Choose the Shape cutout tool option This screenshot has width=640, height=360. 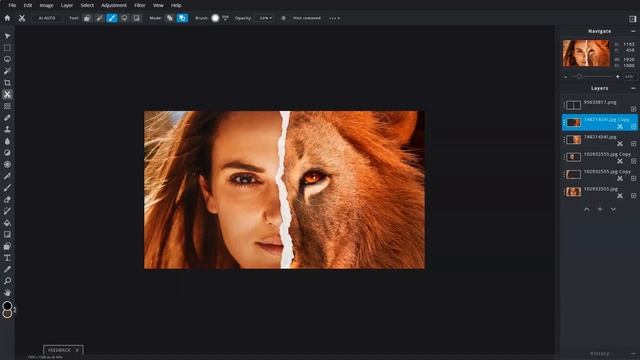pos(87,18)
